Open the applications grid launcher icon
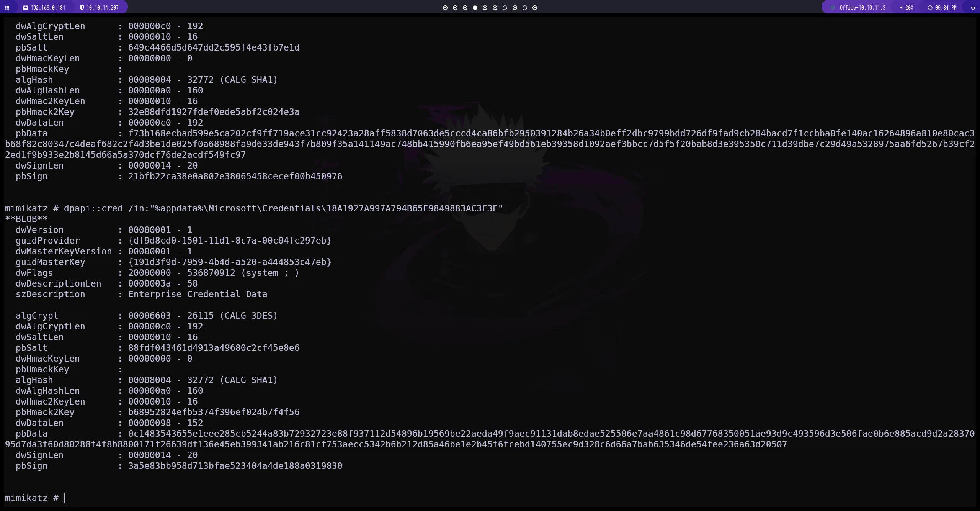 point(7,8)
